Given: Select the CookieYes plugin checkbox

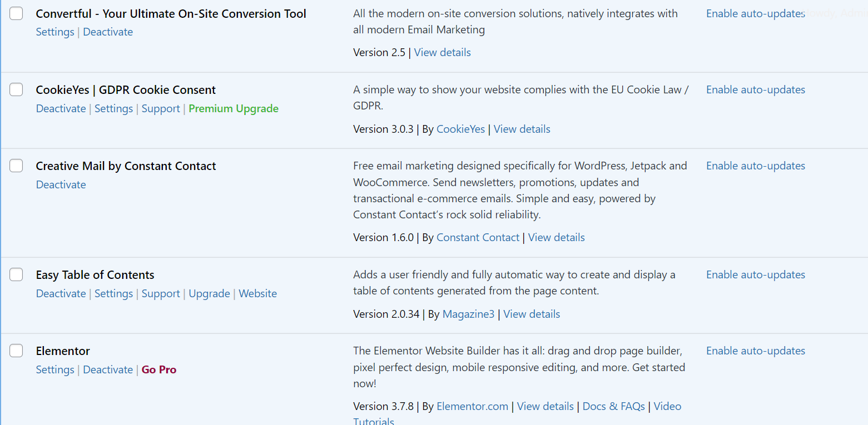Looking at the screenshot, I should click(16, 89).
